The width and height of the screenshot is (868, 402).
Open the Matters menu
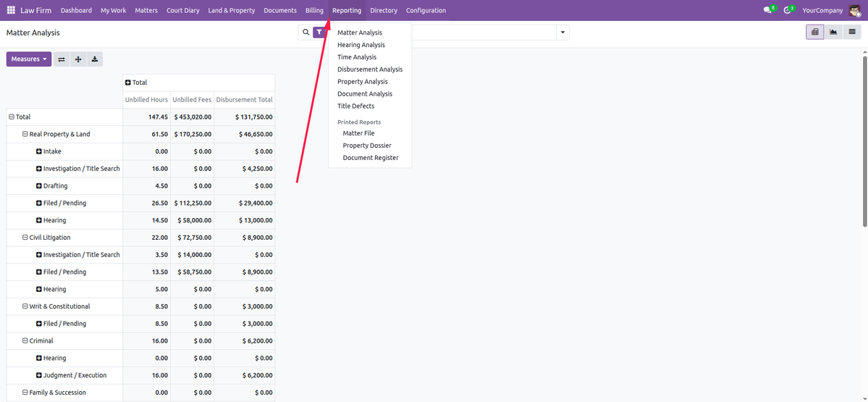[146, 11]
